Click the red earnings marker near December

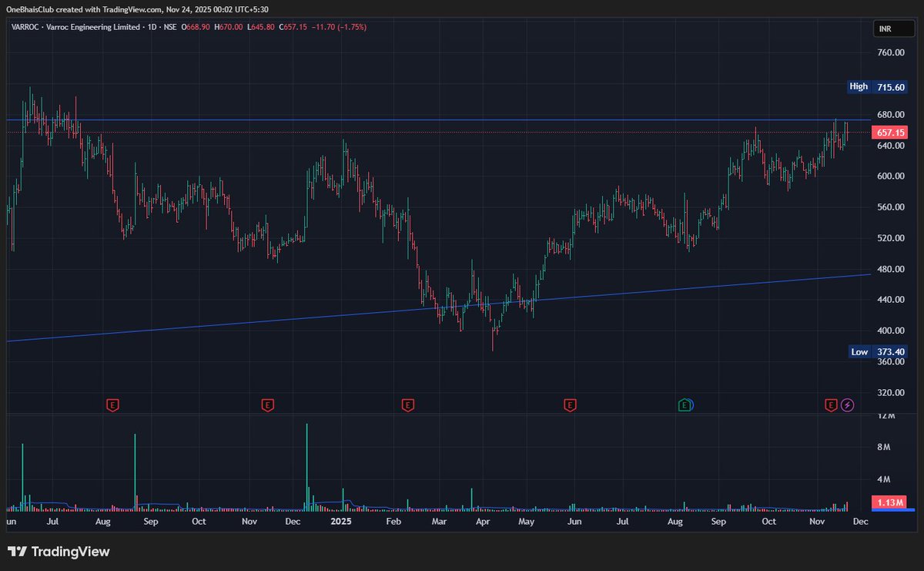[x=267, y=404]
